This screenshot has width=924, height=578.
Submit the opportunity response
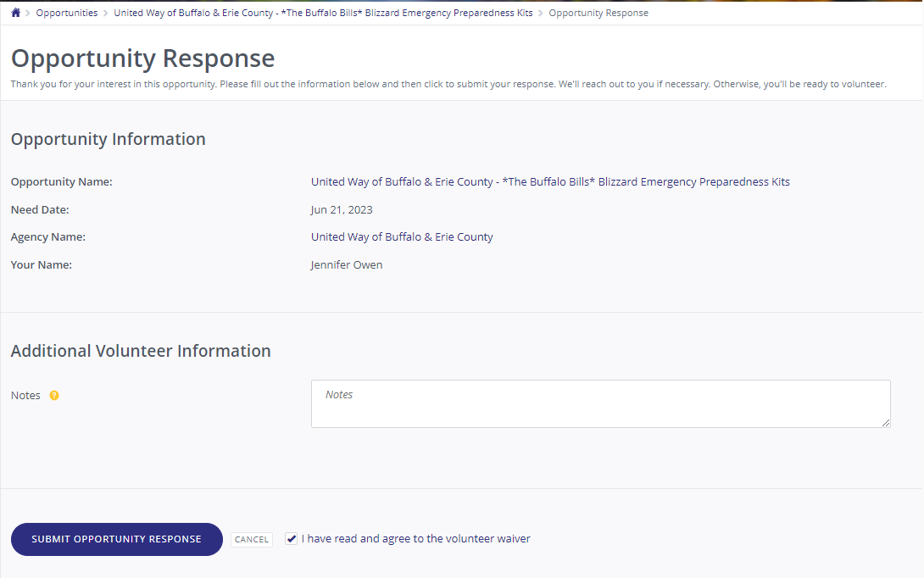pos(117,539)
